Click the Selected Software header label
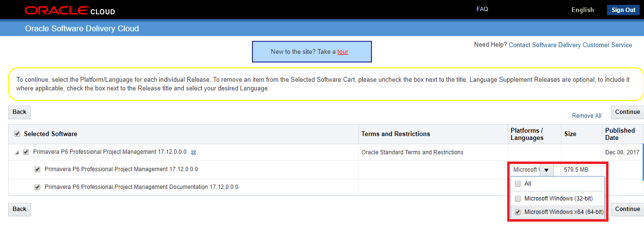 [x=50, y=134]
